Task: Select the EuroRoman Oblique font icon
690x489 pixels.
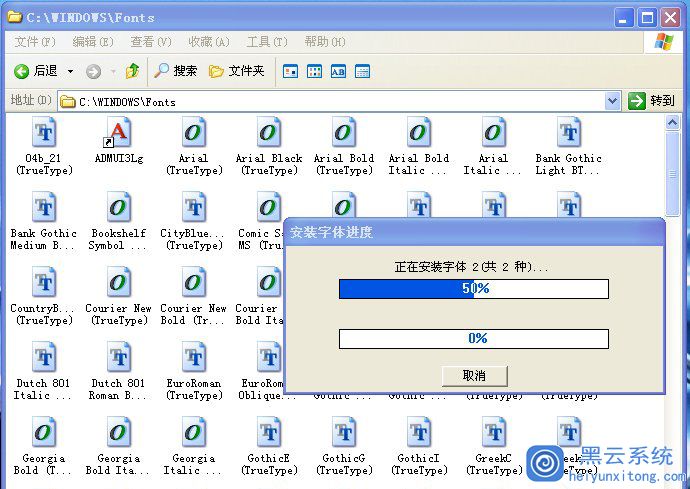Action: [x=268, y=357]
